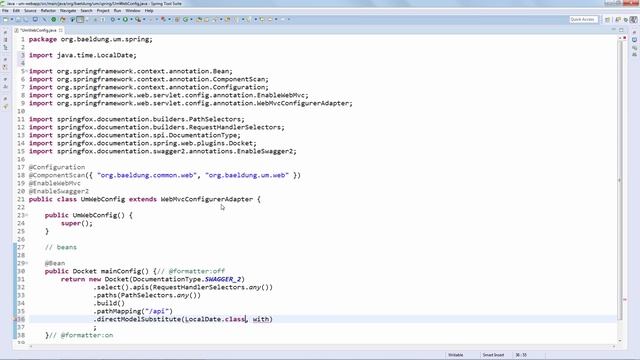Screen dimensions: 640x360
Task: Click the package org.baeldung.um.spring line
Action: point(91,39)
